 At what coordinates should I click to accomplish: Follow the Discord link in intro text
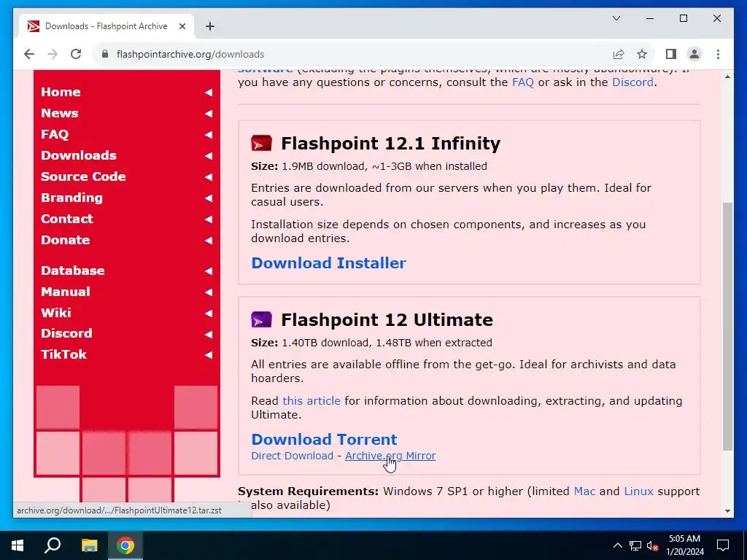[632, 82]
